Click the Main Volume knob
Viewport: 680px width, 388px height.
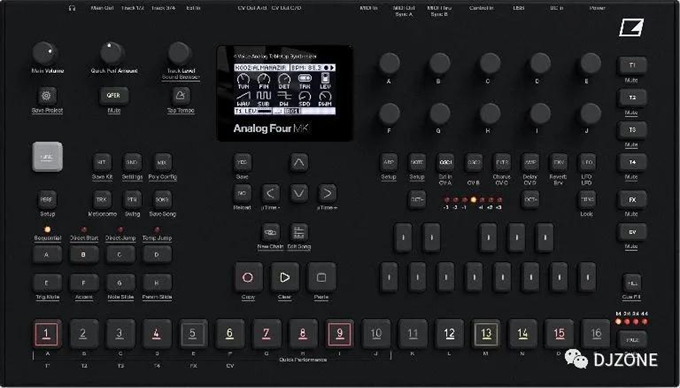pyautogui.click(x=45, y=54)
